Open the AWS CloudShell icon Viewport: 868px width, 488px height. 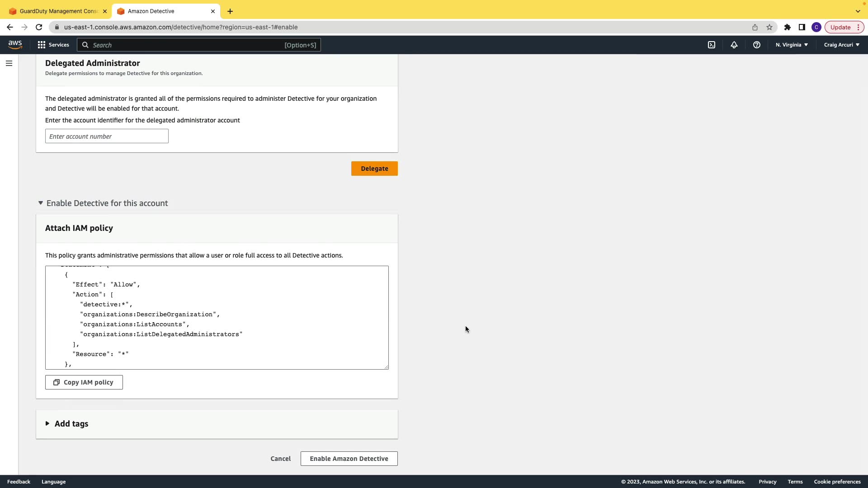(712, 45)
